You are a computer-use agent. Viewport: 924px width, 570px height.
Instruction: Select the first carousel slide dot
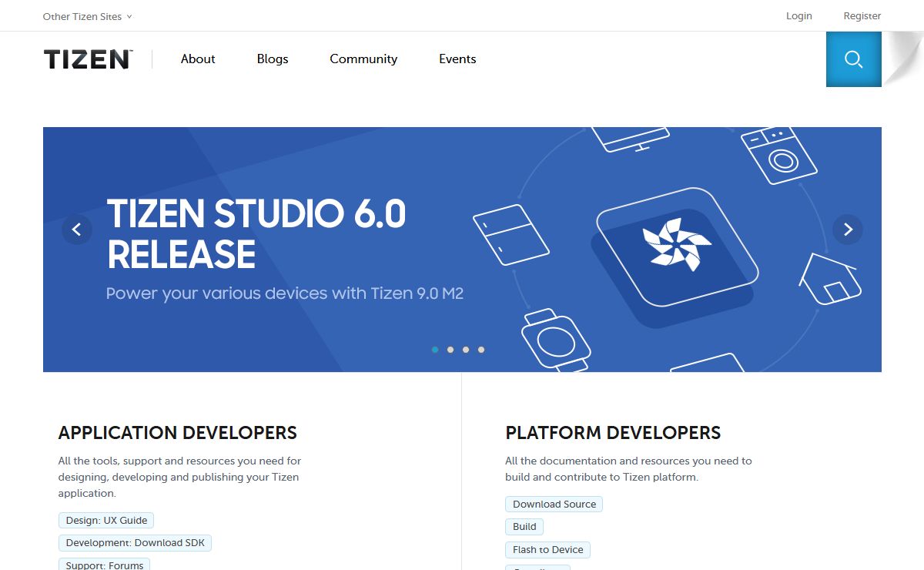[x=435, y=350]
